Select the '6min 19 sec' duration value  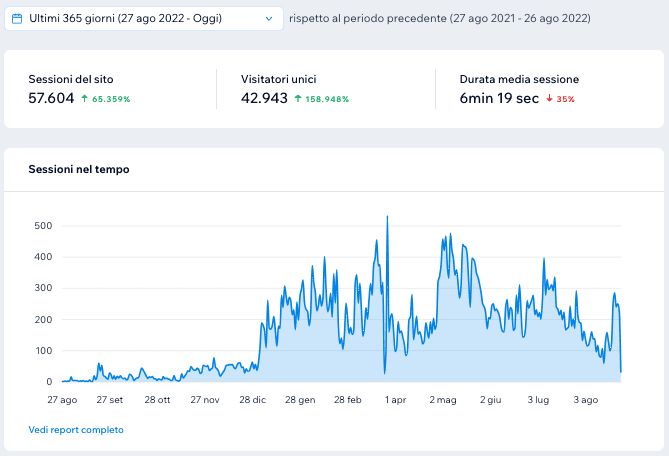pyautogui.click(x=499, y=98)
